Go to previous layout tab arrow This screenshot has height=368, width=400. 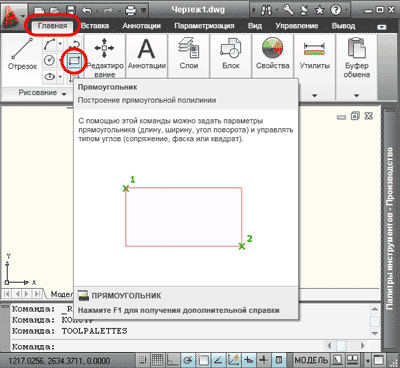[17, 294]
